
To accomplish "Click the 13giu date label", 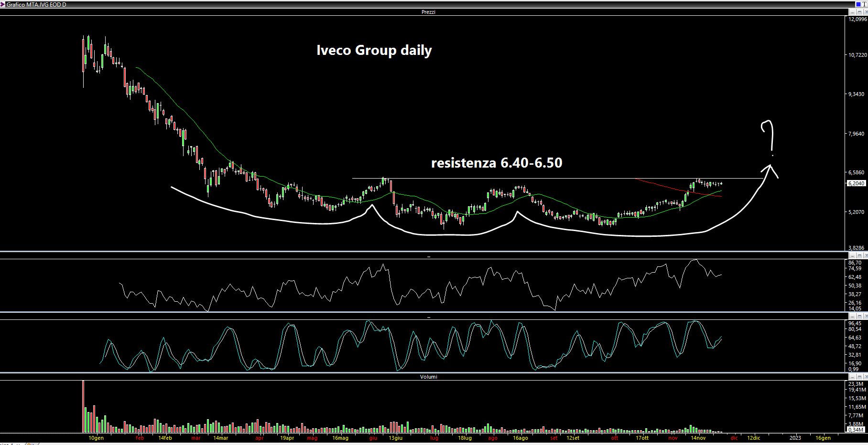I will pos(395,438).
